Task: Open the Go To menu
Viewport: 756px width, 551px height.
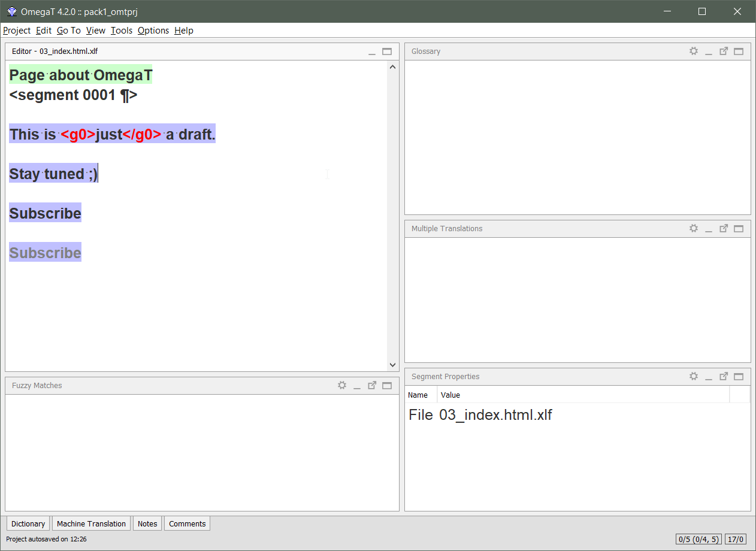Action: point(69,31)
